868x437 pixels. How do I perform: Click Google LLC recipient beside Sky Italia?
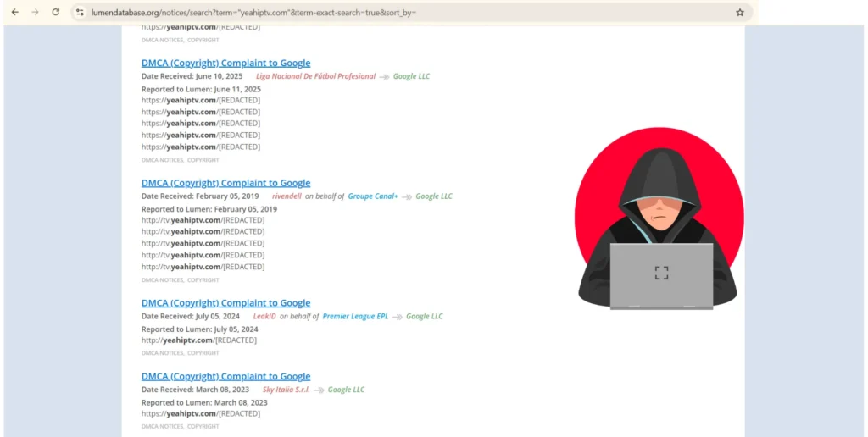pos(346,390)
